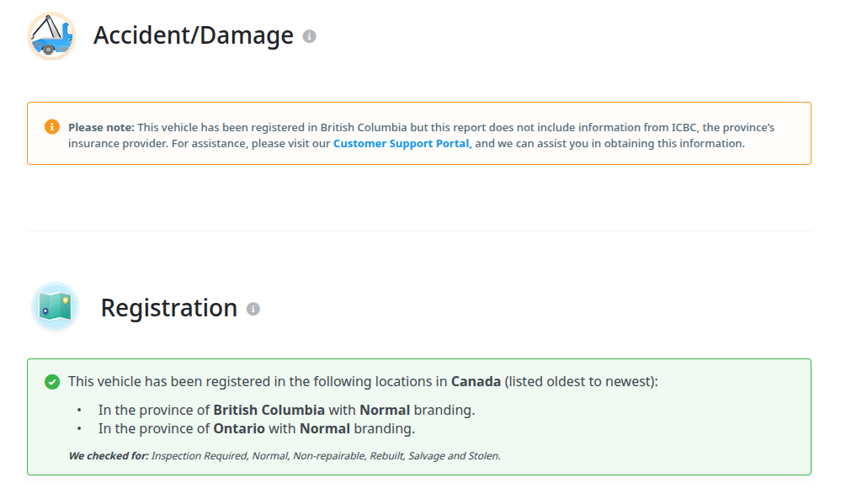This screenshot has height=504, width=862.
Task: Click the tow truck Accident/Damage icon
Action: click(x=51, y=35)
